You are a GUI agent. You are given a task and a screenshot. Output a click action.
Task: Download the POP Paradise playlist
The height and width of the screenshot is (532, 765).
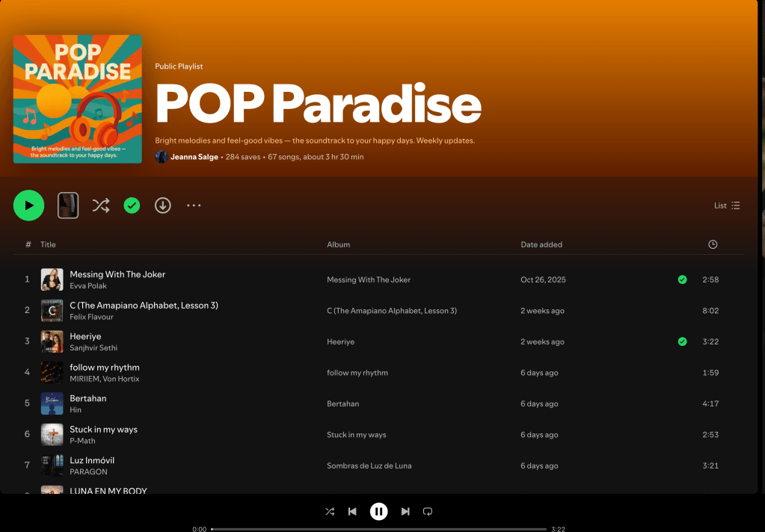163,205
